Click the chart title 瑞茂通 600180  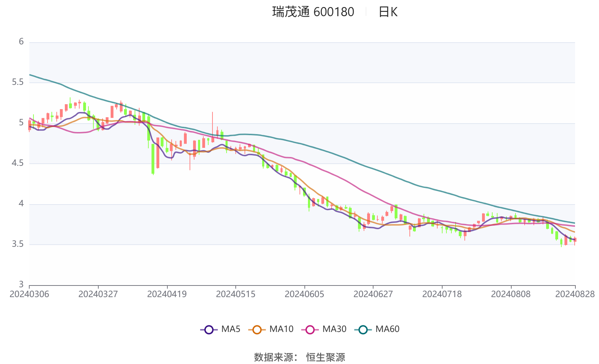313,12
